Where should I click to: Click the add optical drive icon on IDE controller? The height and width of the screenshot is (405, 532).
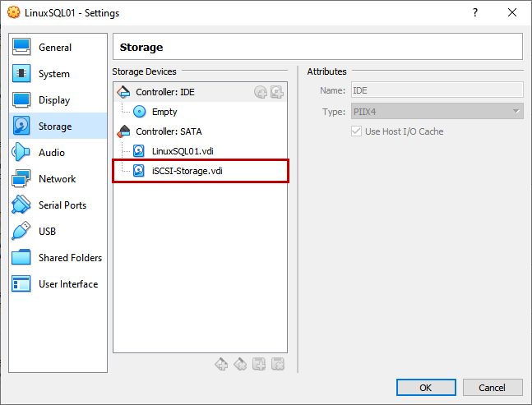click(x=261, y=92)
